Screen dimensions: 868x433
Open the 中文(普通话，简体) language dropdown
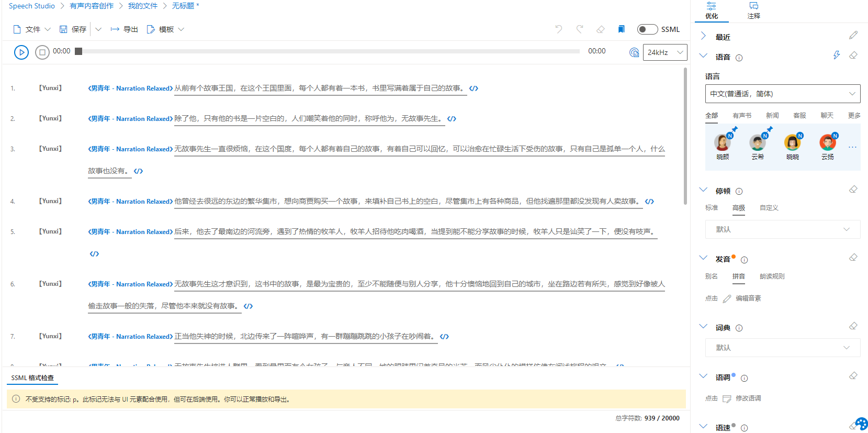[x=783, y=94]
